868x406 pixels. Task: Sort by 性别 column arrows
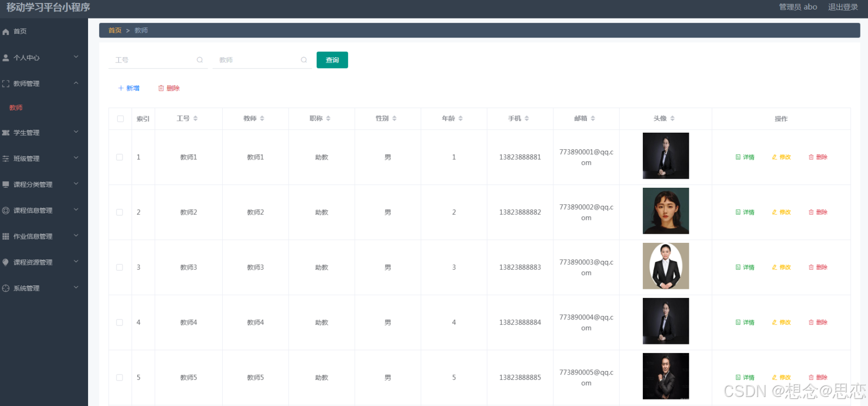(394, 119)
